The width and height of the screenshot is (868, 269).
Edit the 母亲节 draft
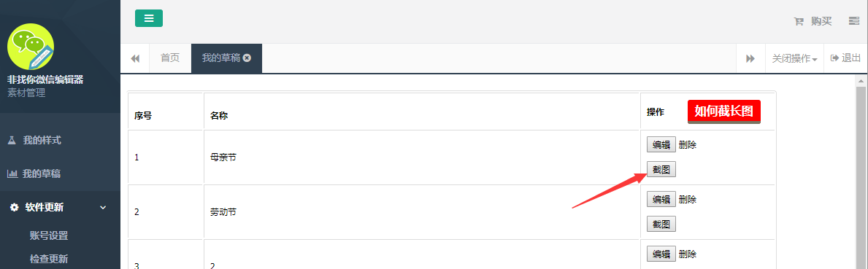click(661, 145)
